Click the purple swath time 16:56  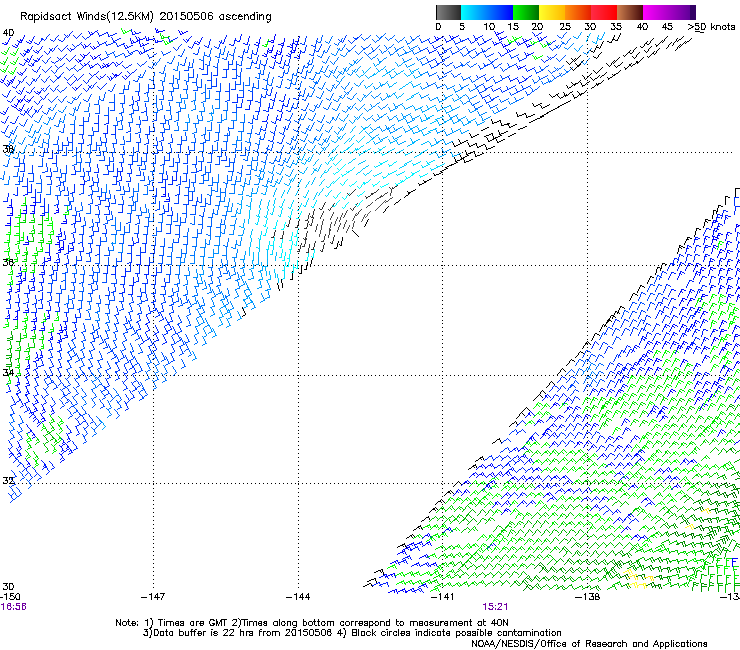click(x=14, y=607)
